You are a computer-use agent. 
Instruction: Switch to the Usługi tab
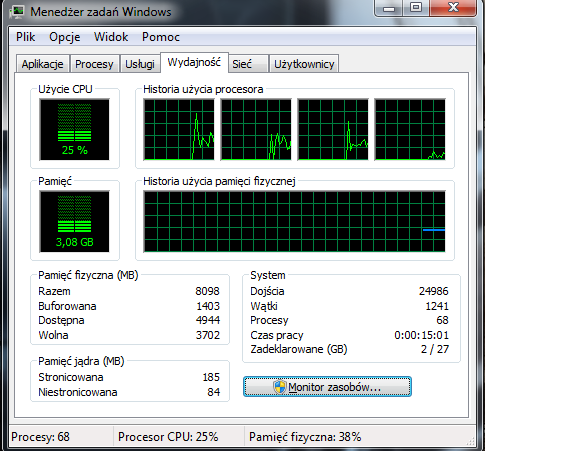click(x=140, y=64)
